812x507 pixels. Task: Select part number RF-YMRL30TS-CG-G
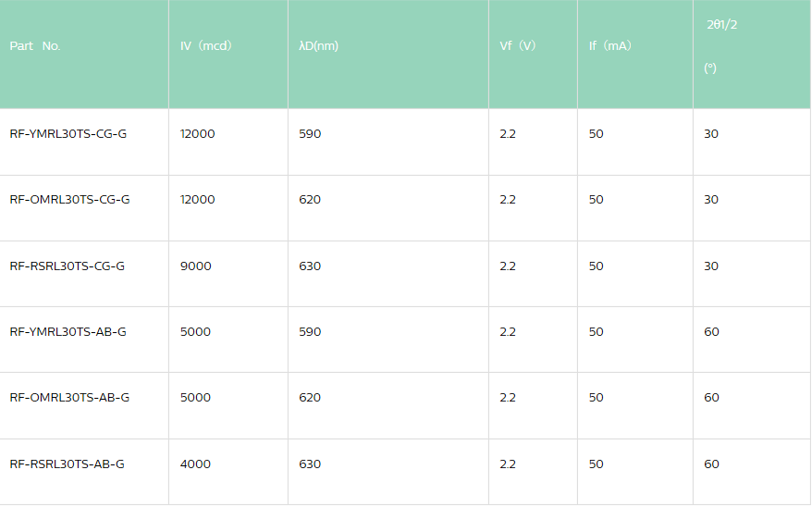tap(68, 134)
